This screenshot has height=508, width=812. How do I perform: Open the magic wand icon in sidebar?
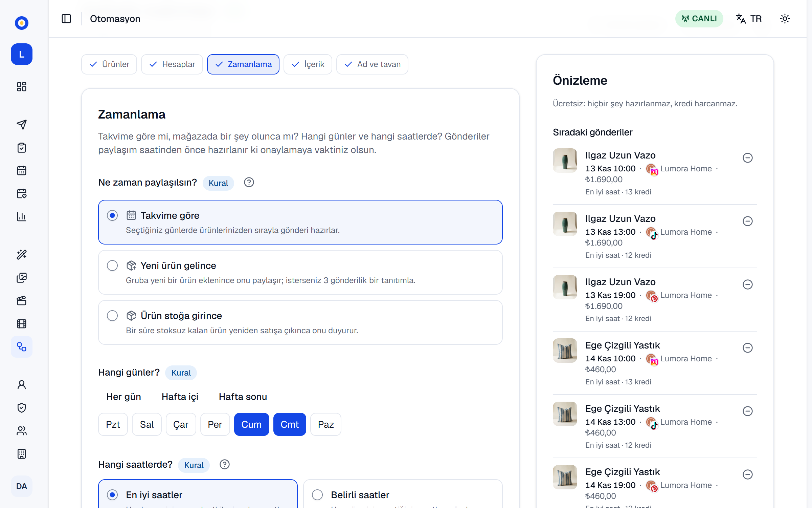[x=22, y=254]
